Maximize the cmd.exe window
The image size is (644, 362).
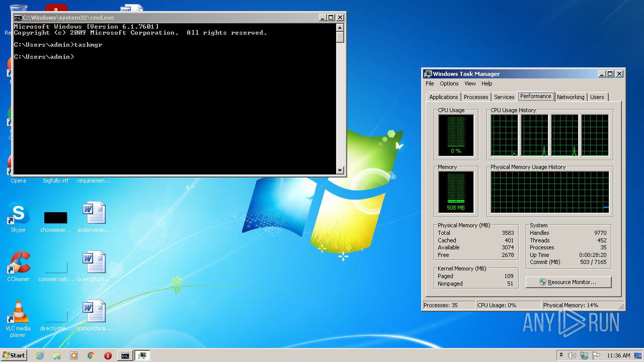tap(331, 18)
